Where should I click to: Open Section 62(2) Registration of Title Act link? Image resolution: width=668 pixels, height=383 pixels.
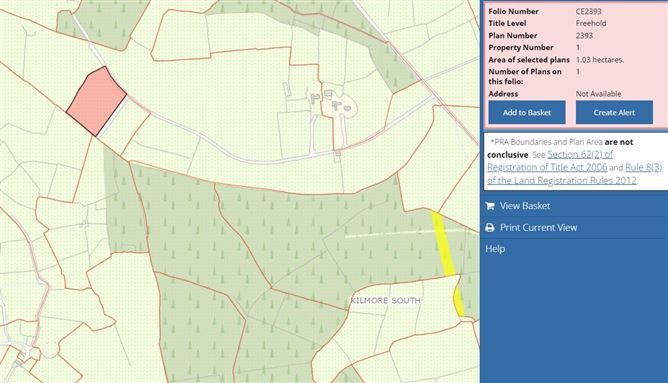(550, 161)
